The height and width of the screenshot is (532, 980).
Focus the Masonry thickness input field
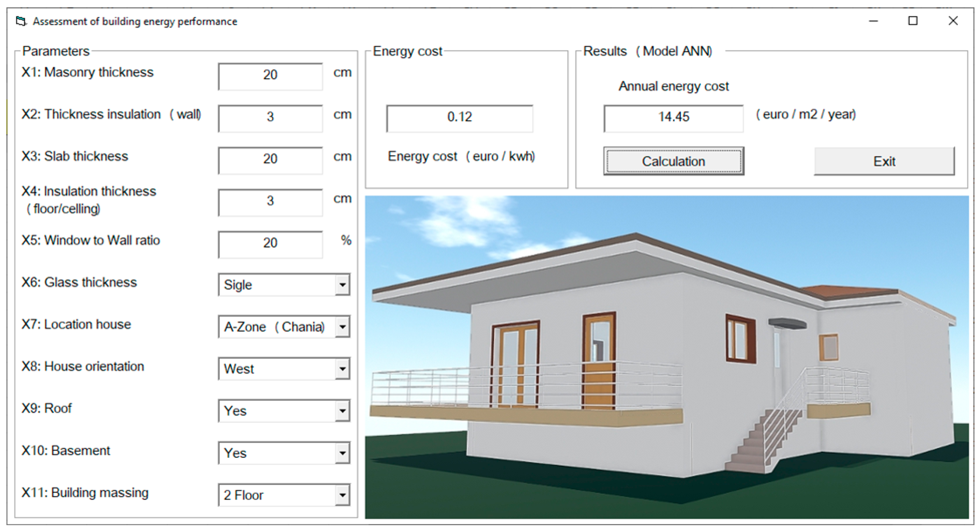point(270,76)
